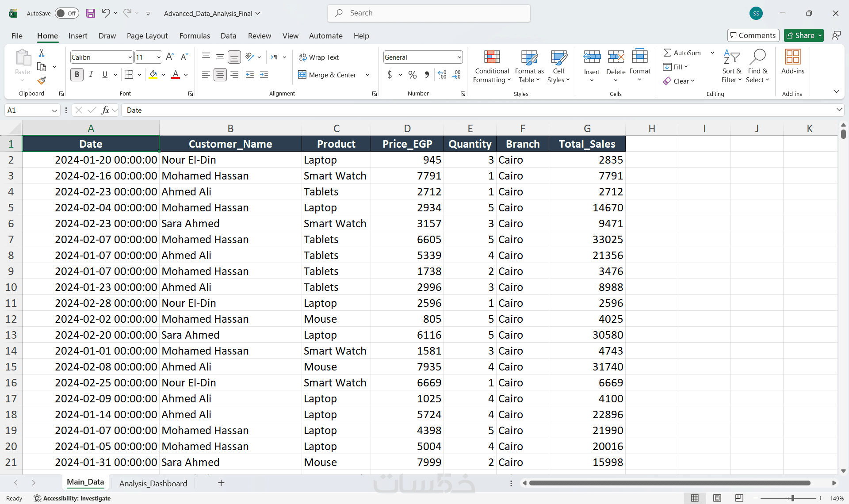849x504 pixels.
Task: Click the Percent Style icon
Action: tap(412, 75)
